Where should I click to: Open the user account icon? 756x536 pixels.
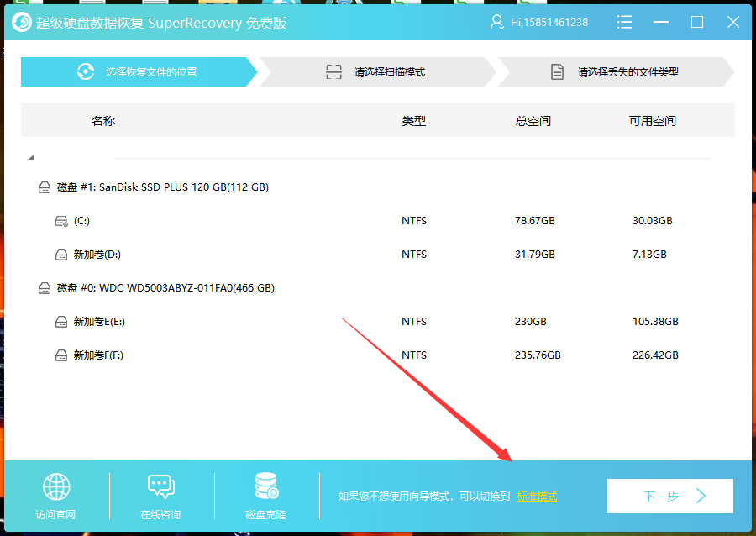point(496,22)
